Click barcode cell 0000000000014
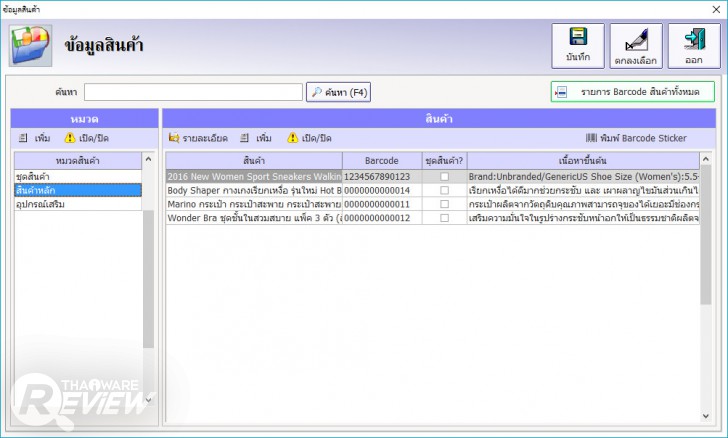 point(382,190)
